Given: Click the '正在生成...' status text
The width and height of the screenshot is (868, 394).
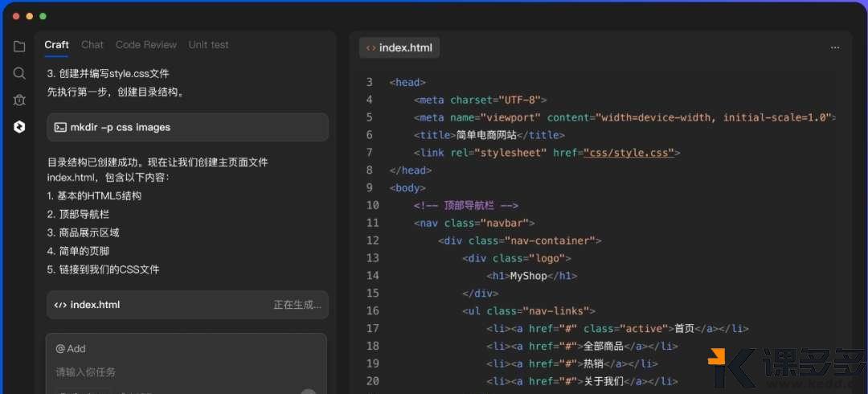Looking at the screenshot, I should 297,305.
